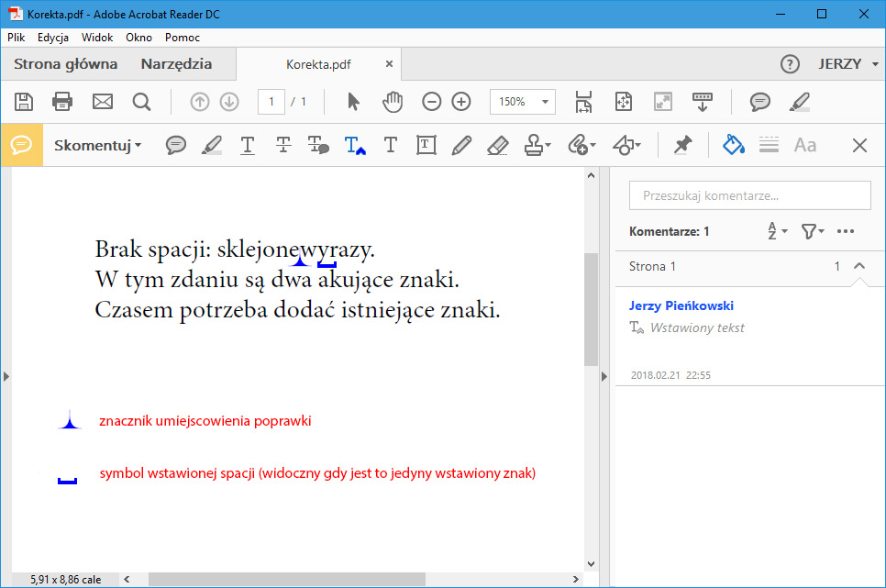Image resolution: width=886 pixels, height=588 pixels.
Task: Open the 150% zoom level dropdown
Action: pos(523,102)
